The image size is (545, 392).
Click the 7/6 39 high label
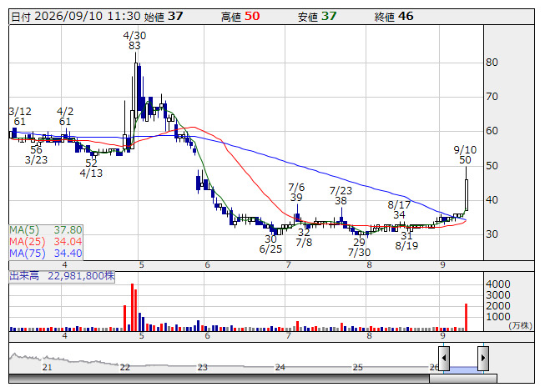(x=296, y=193)
